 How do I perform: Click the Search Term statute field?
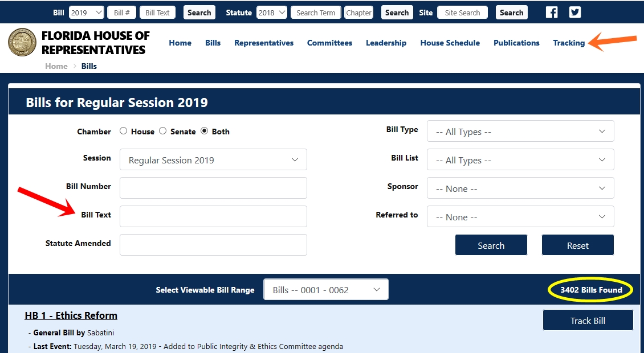pyautogui.click(x=316, y=13)
